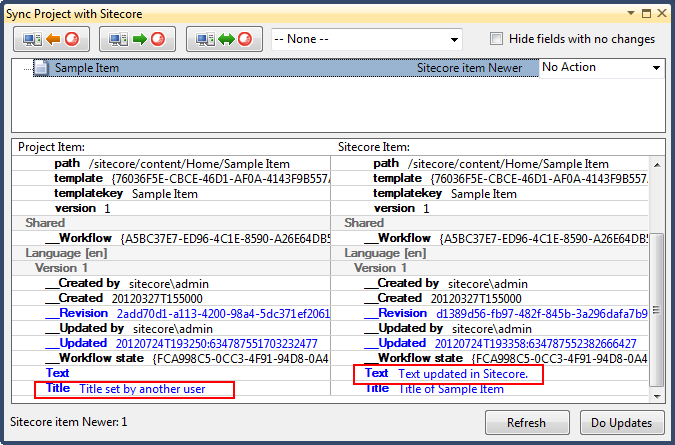Click the Do Updates button
Screen dimensions: 675x445
pos(622,423)
